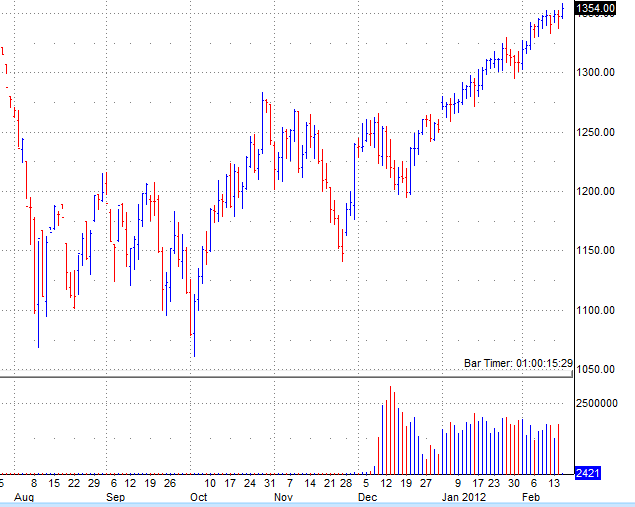Click the date label 23 on time axis

coord(494,483)
